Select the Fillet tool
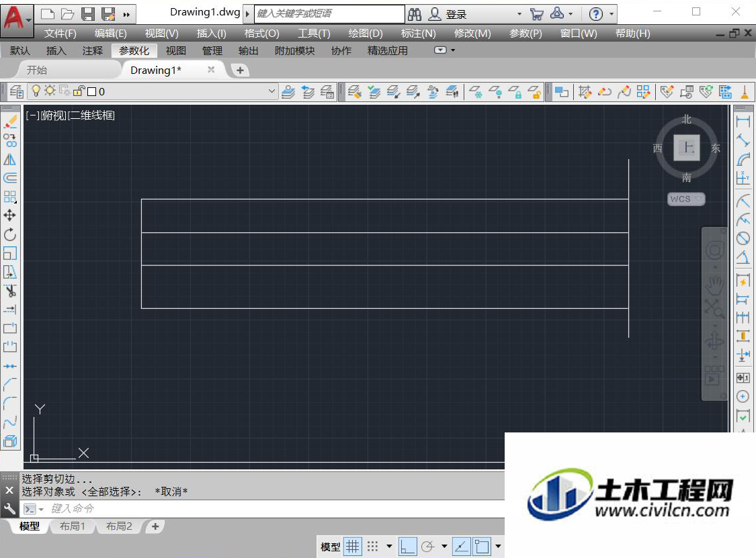 (x=10, y=403)
